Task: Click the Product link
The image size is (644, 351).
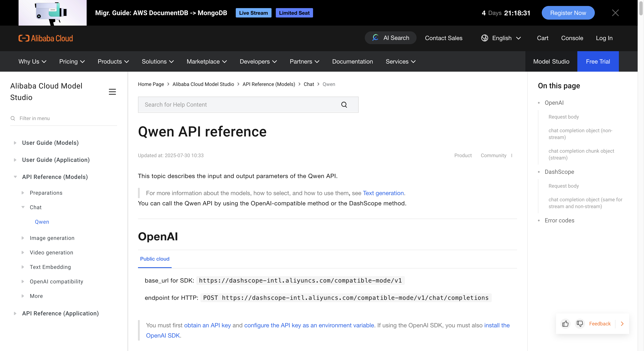Action: tap(463, 155)
